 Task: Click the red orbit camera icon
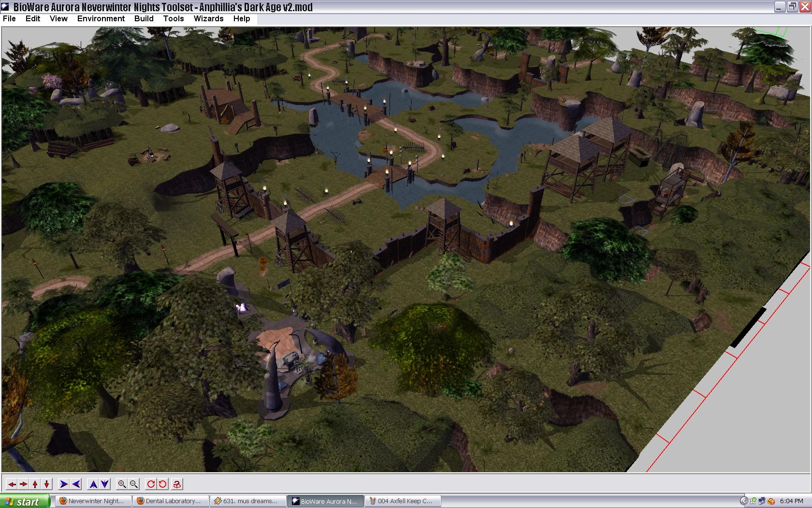pos(177,484)
